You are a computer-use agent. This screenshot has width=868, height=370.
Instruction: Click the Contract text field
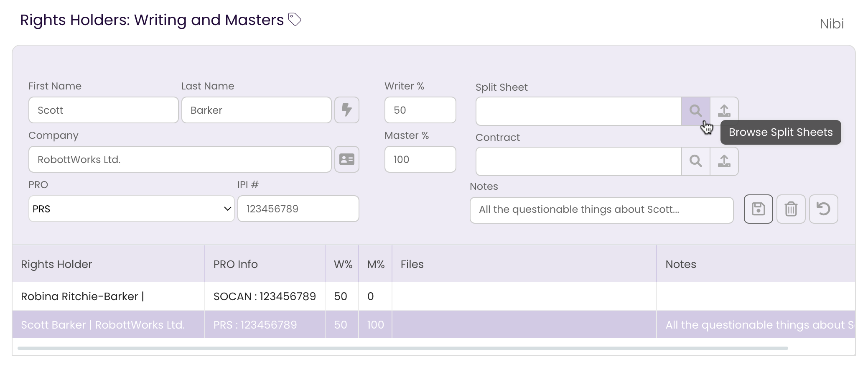tap(579, 161)
